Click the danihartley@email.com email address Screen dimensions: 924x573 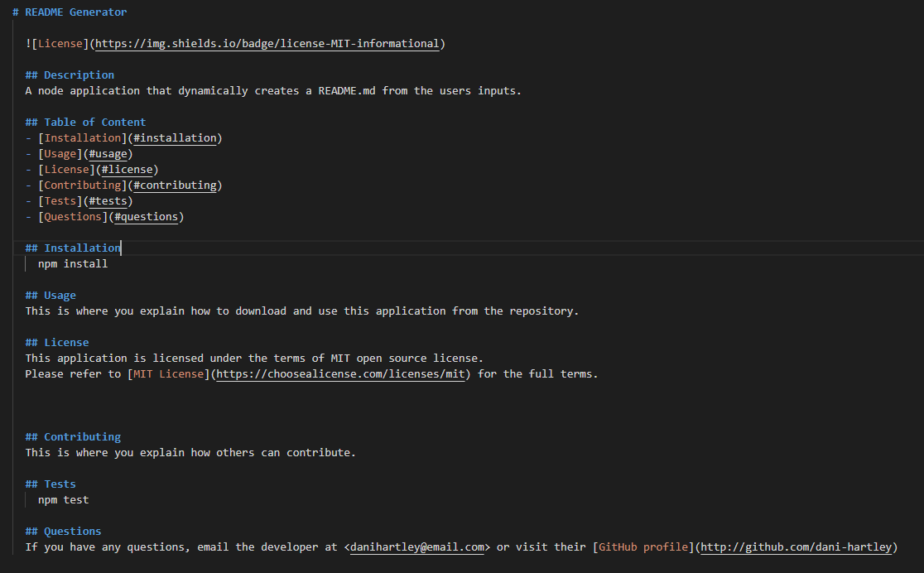[417, 547]
